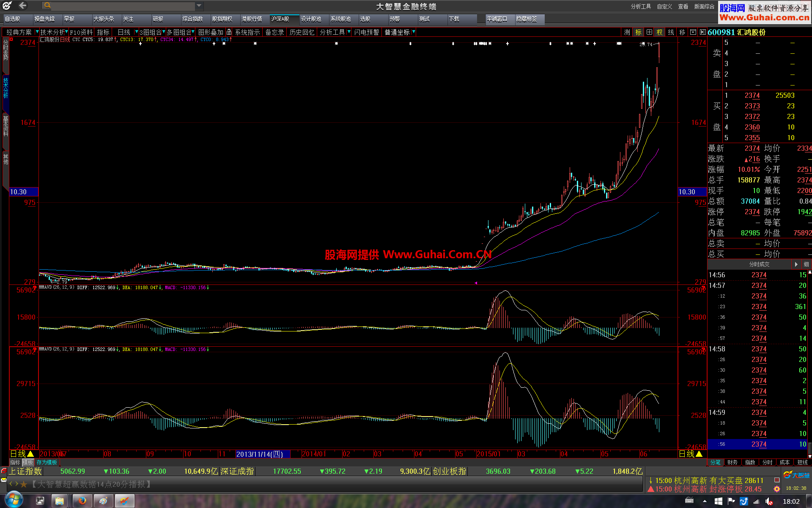Select the highlighted :56 tick row
The width and height of the screenshot is (812, 508).
[x=757, y=444]
